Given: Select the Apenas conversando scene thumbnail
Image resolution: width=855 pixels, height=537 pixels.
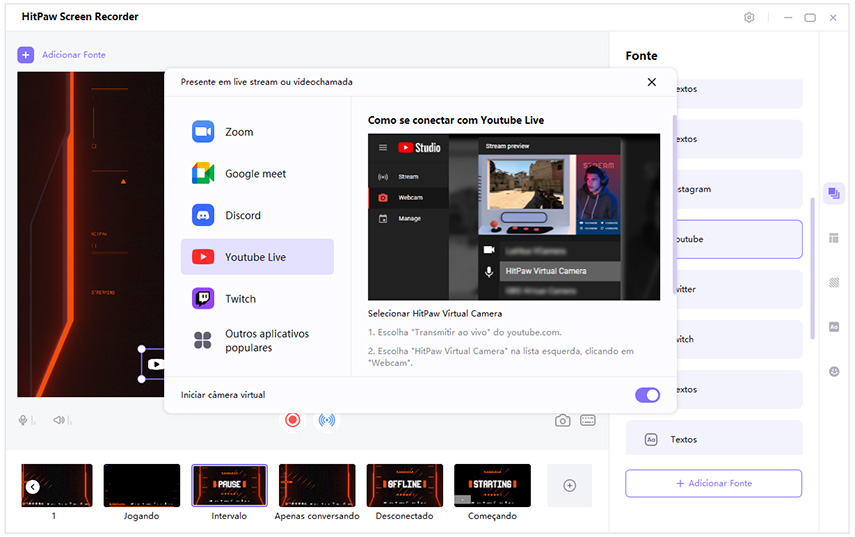Looking at the screenshot, I should (x=317, y=485).
